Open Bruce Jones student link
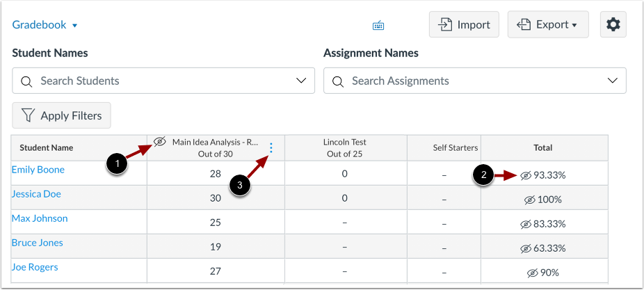 click(38, 243)
